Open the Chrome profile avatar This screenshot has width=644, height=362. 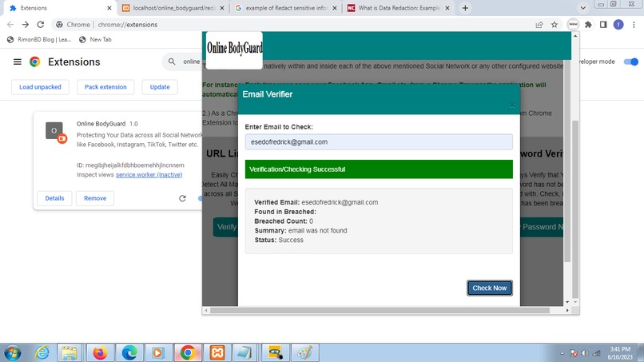tap(618, 25)
